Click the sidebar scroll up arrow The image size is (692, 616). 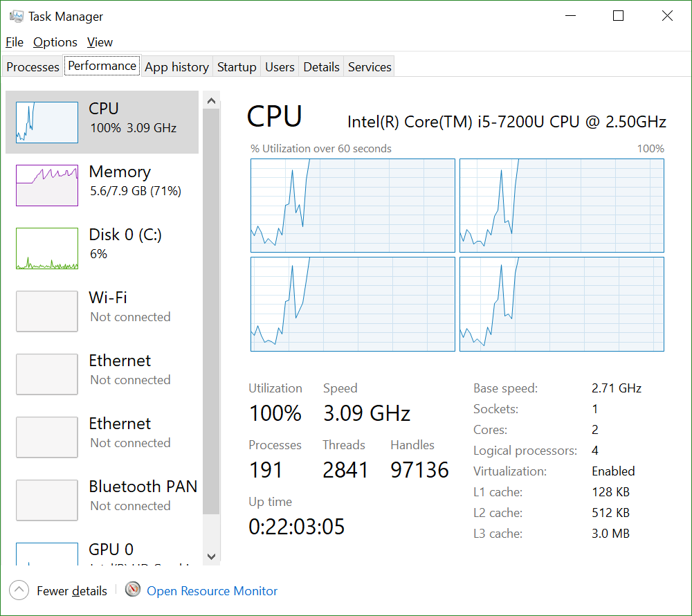tap(211, 101)
